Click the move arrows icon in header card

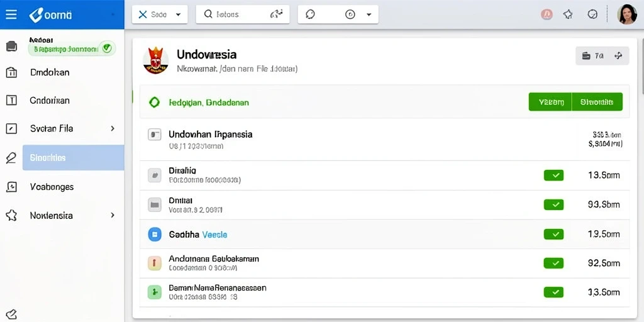[x=619, y=56]
